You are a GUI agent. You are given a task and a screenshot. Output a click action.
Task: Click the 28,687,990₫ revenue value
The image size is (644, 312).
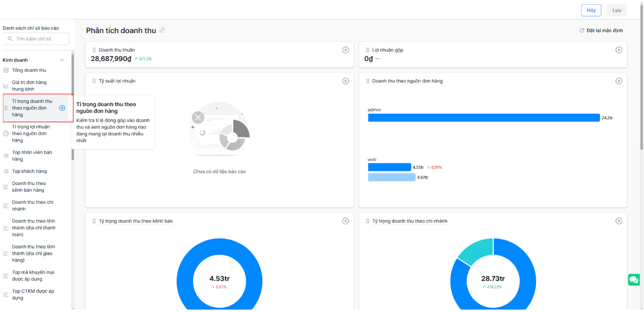(111, 59)
